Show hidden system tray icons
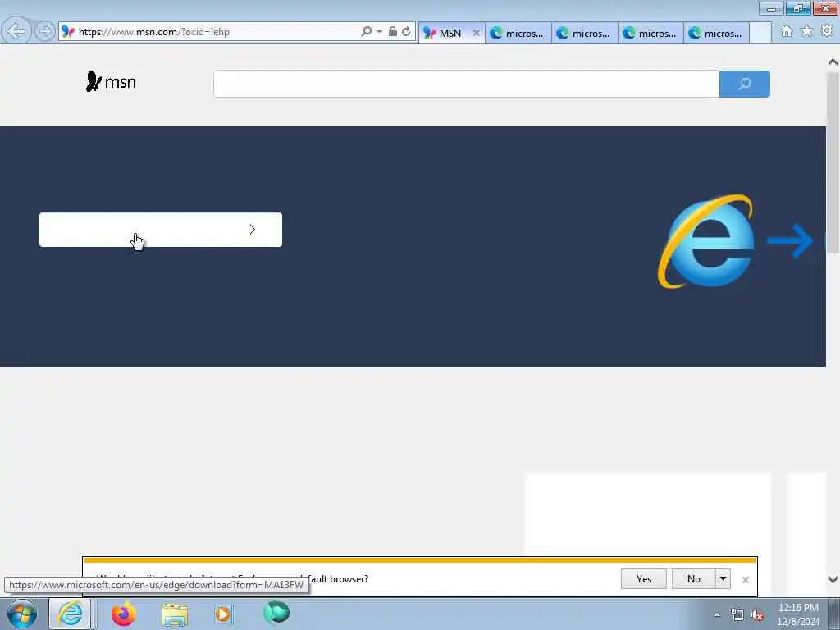This screenshot has width=840, height=630. 717,615
